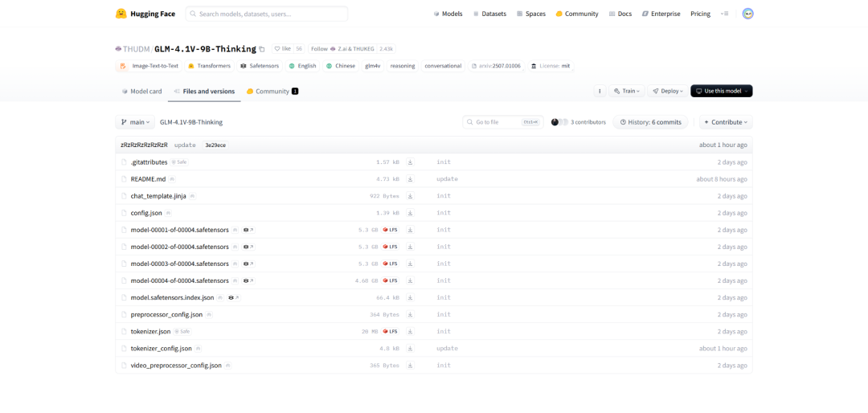Download the .gitattributes file
The width and height of the screenshot is (868, 413).
tap(410, 162)
